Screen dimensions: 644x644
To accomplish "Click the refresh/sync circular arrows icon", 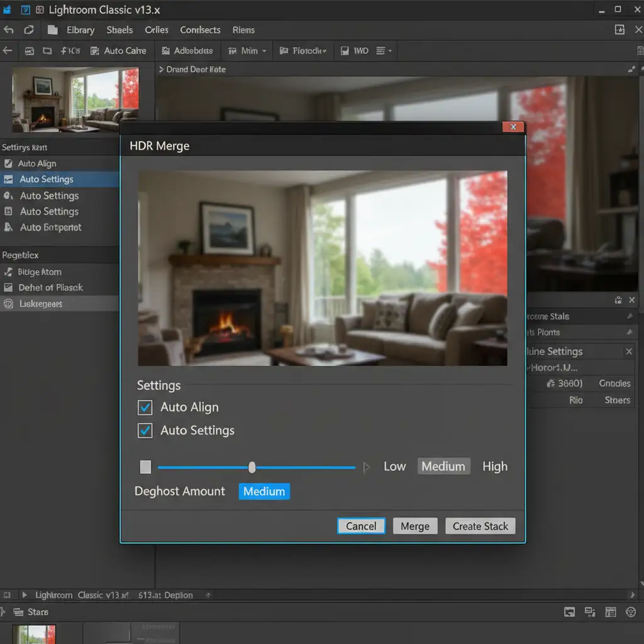I will (x=28, y=30).
